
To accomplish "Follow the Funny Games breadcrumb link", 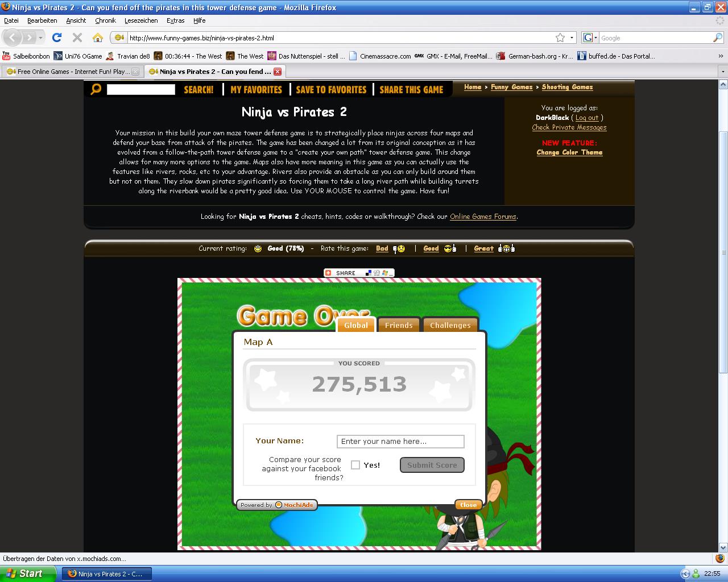I will [x=511, y=87].
